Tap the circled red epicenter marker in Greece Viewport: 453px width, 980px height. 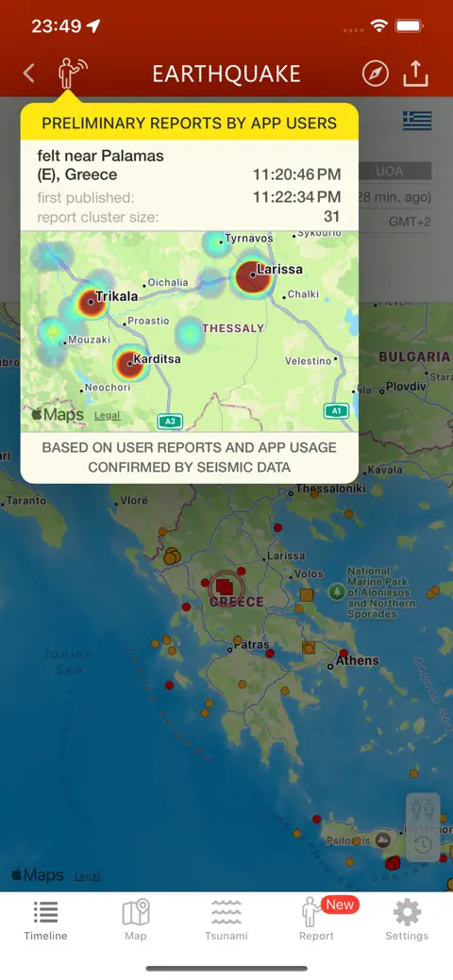pos(225,587)
